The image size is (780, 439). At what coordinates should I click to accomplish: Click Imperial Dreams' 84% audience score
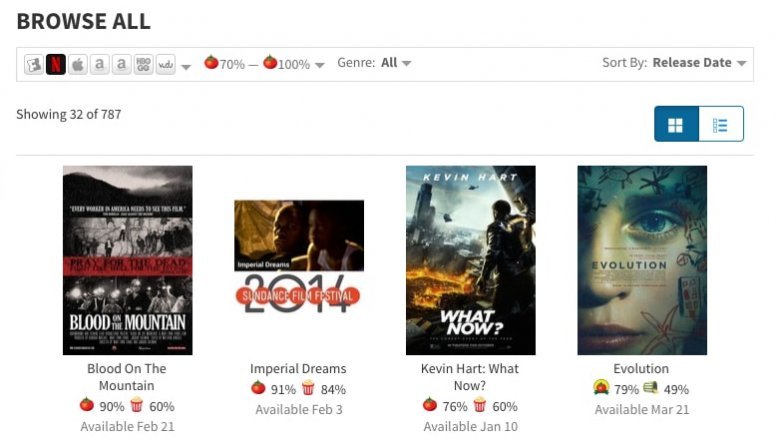[333, 389]
